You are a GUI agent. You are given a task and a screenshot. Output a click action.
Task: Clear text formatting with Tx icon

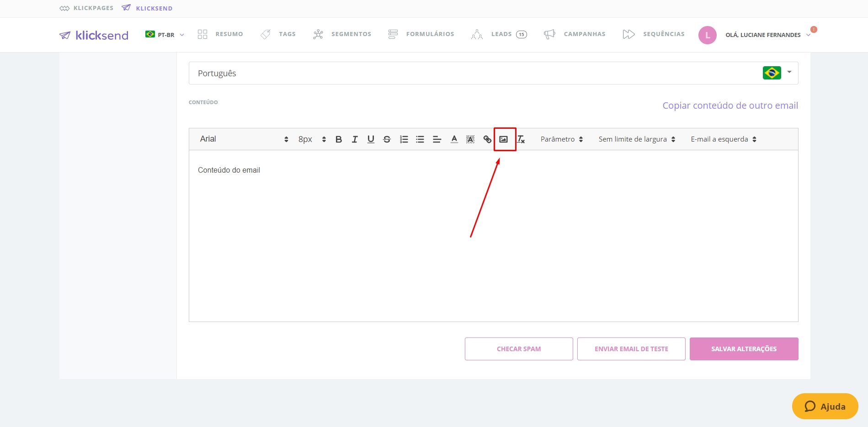pos(521,139)
